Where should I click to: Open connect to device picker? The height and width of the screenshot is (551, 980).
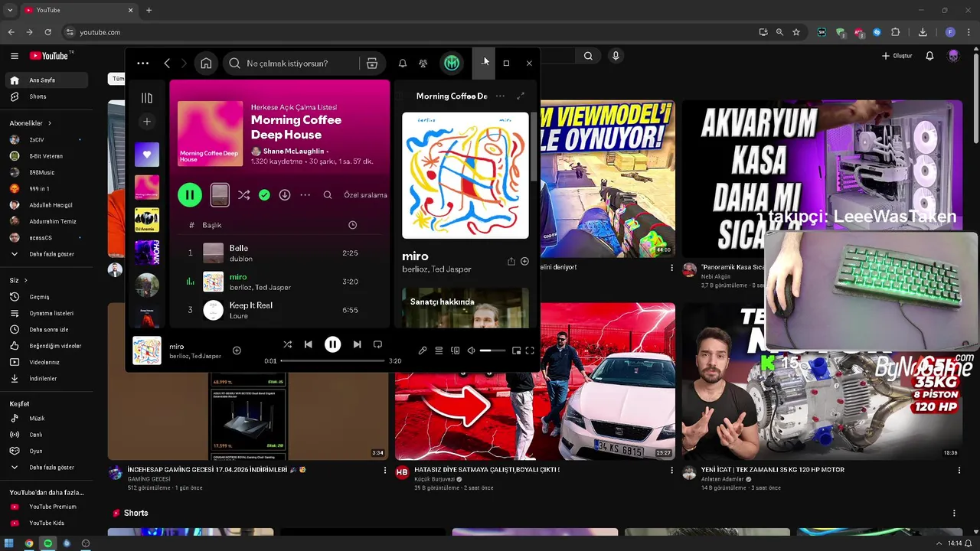pos(455,350)
